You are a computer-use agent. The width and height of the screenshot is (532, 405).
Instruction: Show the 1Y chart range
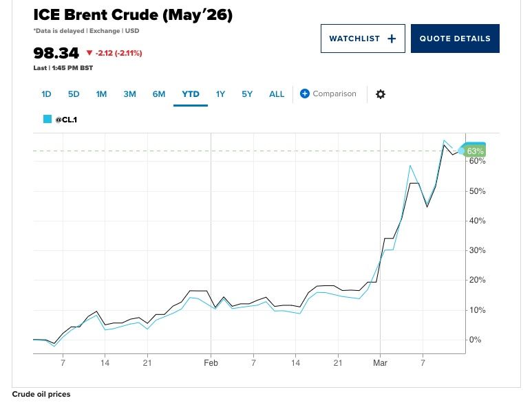coord(220,94)
